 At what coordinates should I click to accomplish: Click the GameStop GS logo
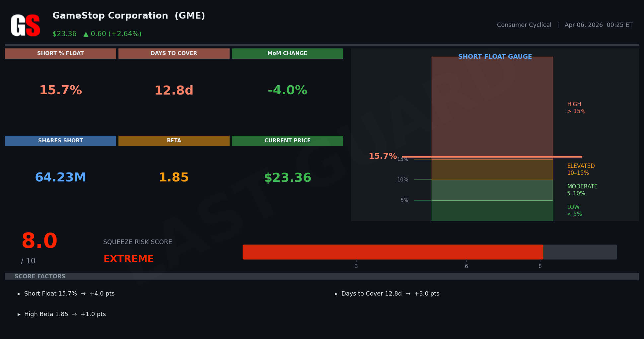(25, 25)
